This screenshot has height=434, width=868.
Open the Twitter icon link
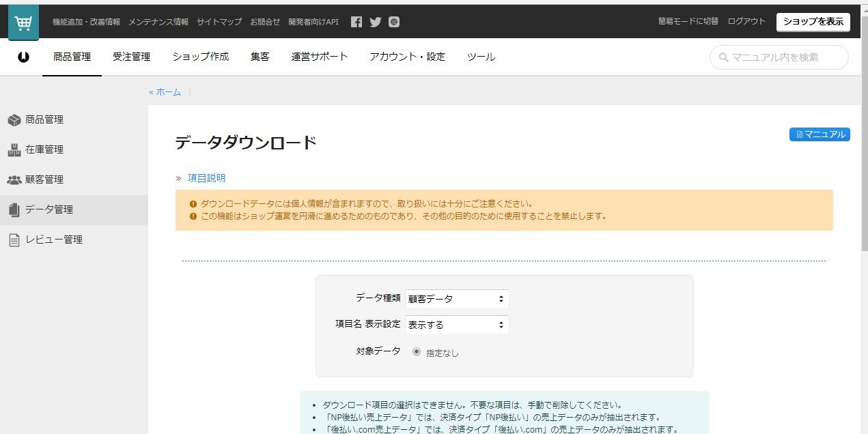(x=375, y=22)
